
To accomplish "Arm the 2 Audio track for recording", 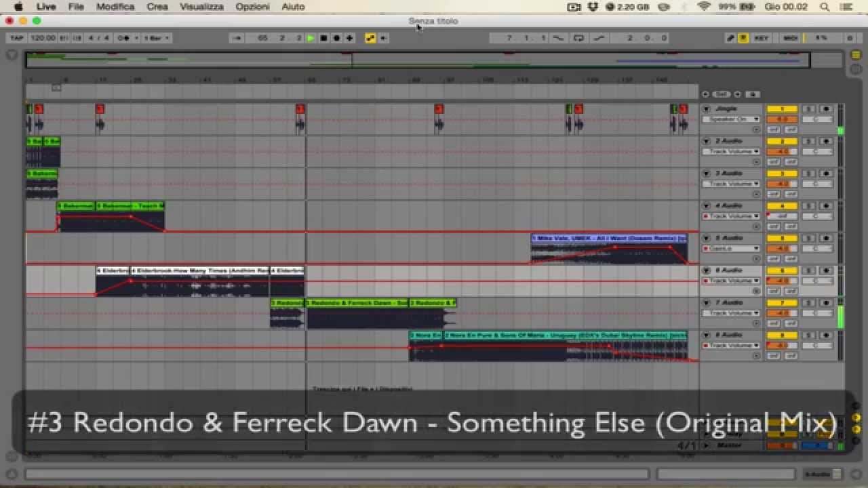I will (x=826, y=141).
